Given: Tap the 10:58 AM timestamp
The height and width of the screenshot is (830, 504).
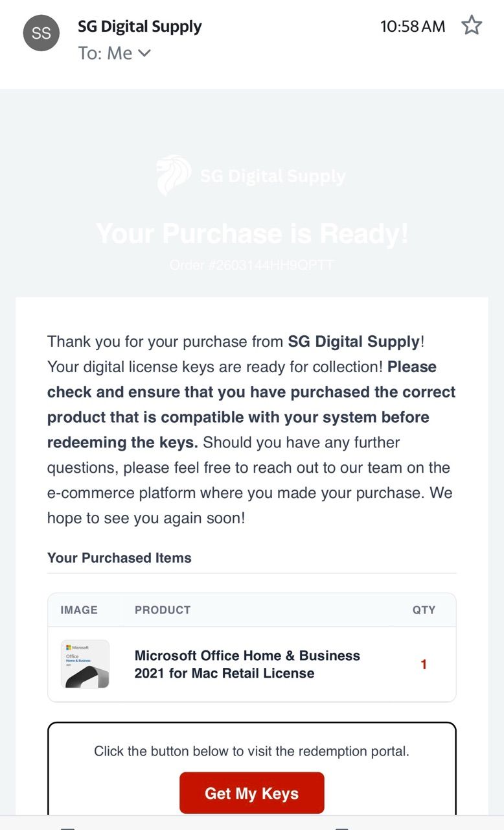Looking at the screenshot, I should click(413, 27).
